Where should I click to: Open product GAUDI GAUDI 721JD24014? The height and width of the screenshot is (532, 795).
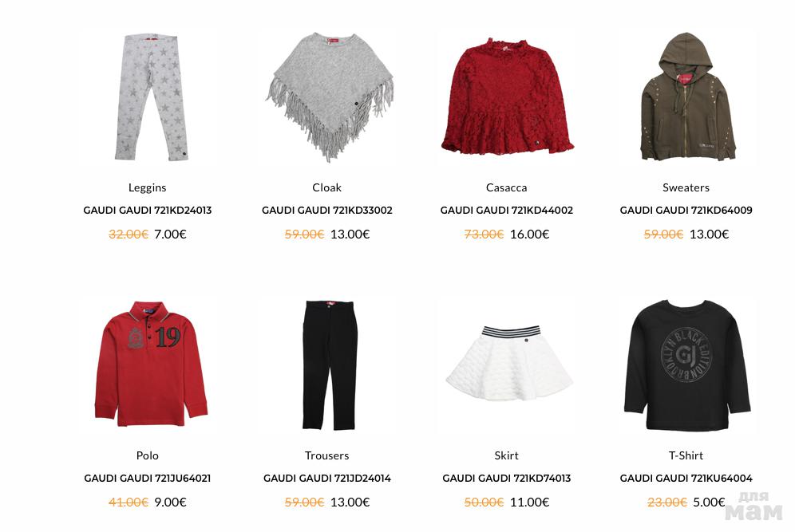(327, 479)
